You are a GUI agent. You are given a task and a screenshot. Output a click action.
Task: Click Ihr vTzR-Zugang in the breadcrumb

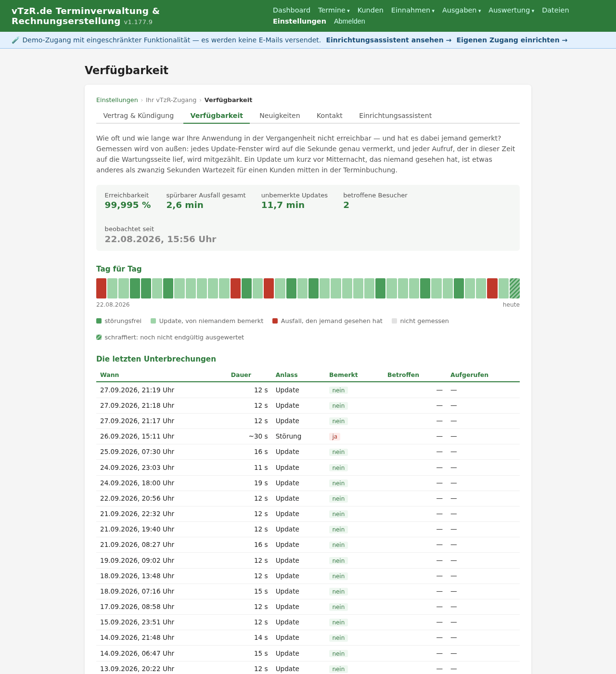pos(171,100)
